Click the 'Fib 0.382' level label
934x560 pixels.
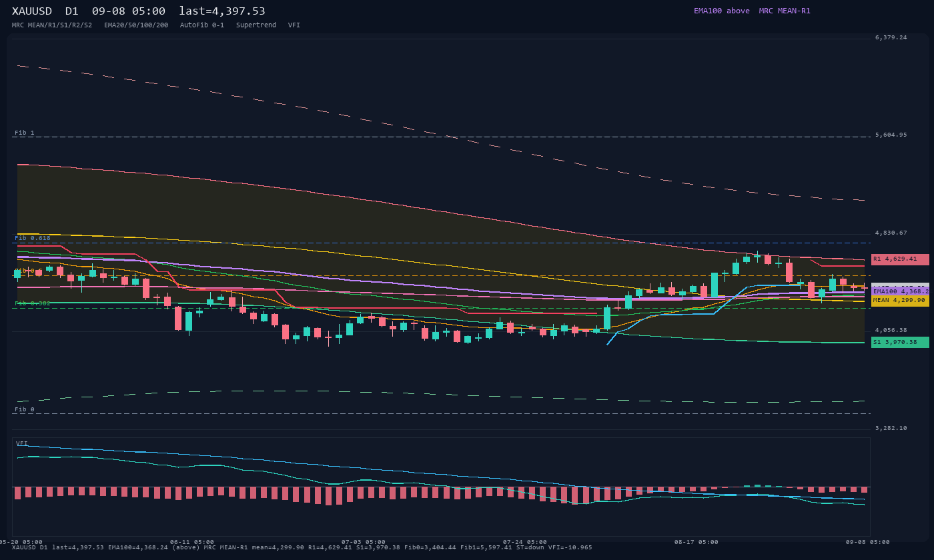pos(33,303)
